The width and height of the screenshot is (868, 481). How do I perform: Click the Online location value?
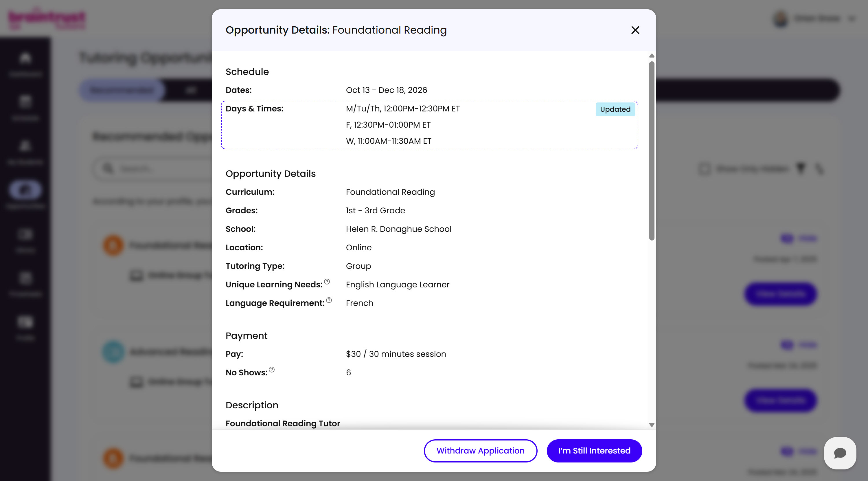tap(358, 247)
